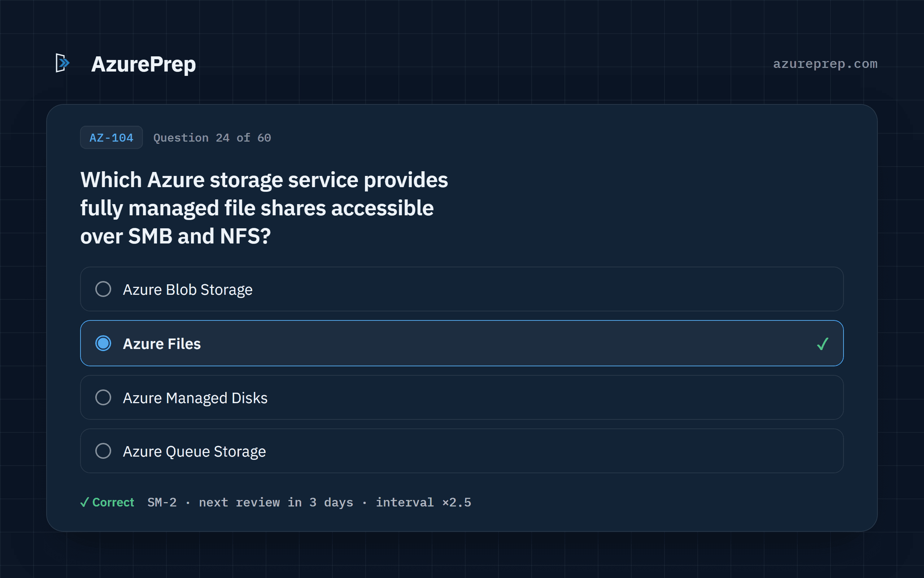Click the green checkmark on Azure Files
Screen dimensions: 924x578
click(x=823, y=344)
